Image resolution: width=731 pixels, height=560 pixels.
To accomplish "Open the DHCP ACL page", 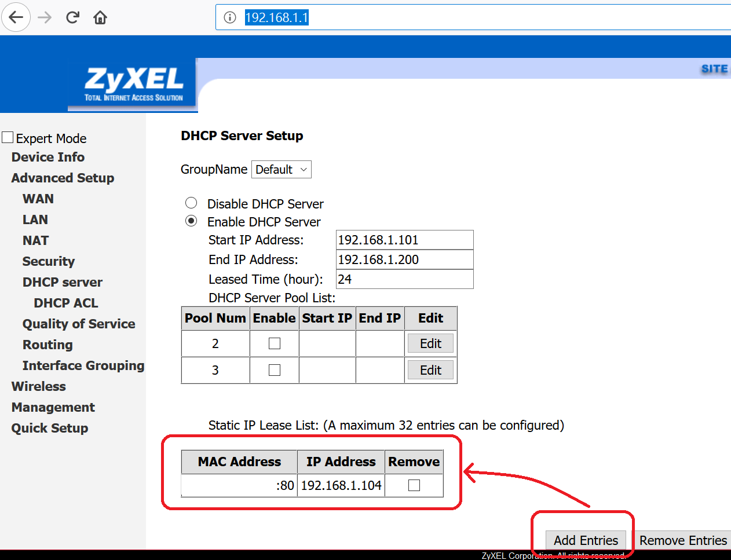I will (x=65, y=302).
